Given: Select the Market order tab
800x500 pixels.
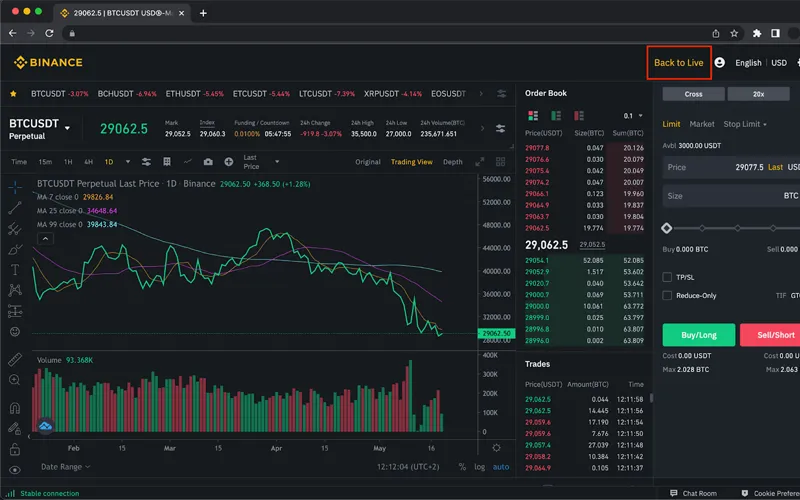Looking at the screenshot, I should pos(702,124).
